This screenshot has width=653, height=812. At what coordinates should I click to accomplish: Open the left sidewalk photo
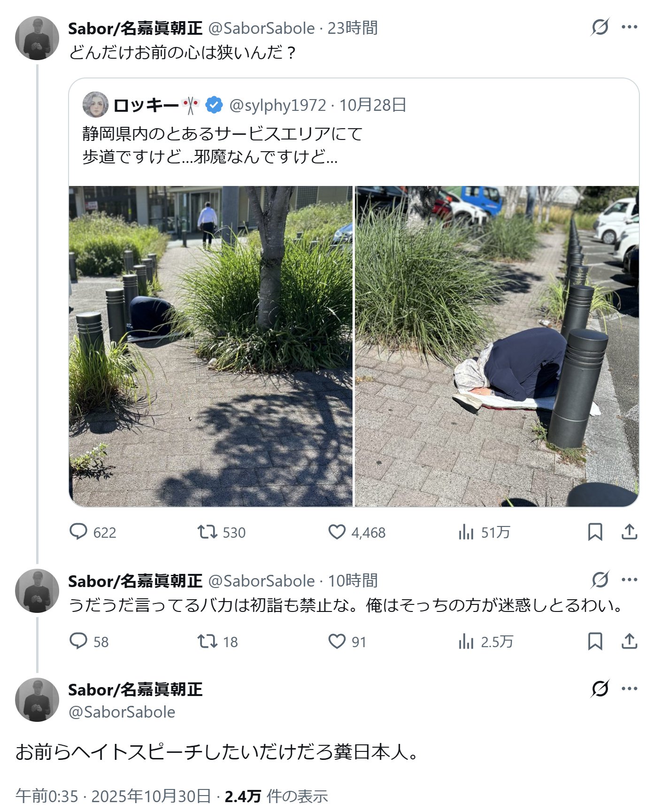[x=210, y=346]
